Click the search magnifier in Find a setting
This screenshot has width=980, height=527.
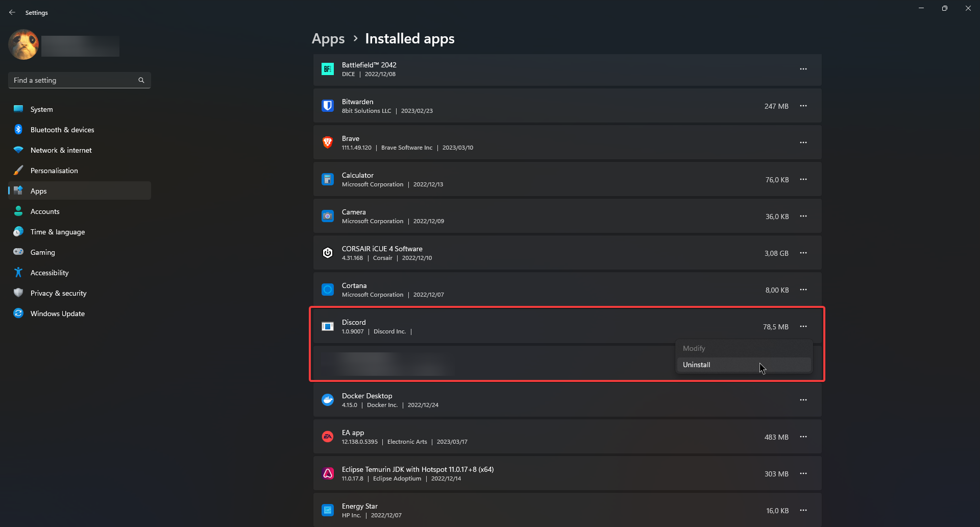coord(141,80)
